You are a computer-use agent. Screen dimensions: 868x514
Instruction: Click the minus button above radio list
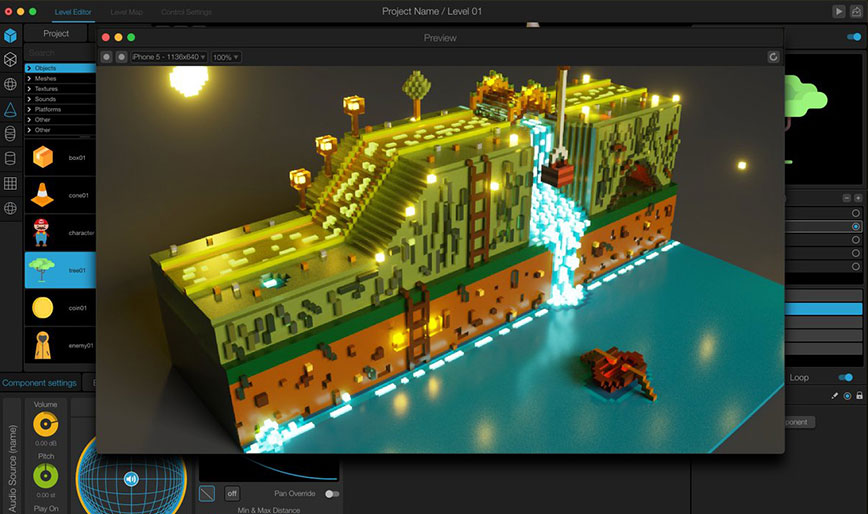point(846,198)
